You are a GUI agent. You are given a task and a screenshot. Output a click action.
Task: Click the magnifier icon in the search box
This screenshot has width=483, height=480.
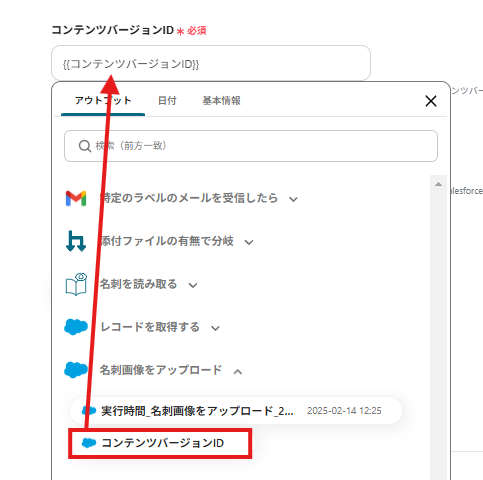(x=85, y=146)
